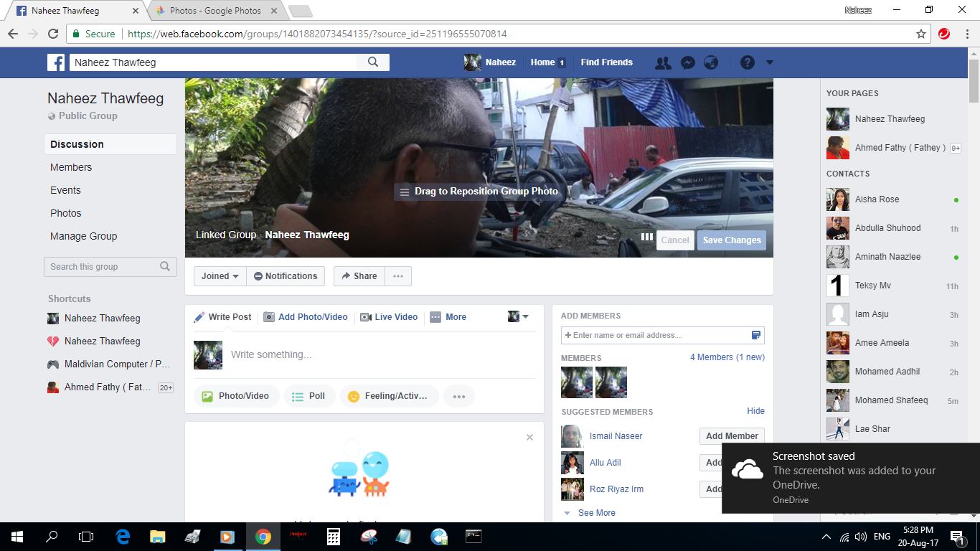Click the Notifications button under cover photo
The width and height of the screenshot is (980, 551).
286,276
